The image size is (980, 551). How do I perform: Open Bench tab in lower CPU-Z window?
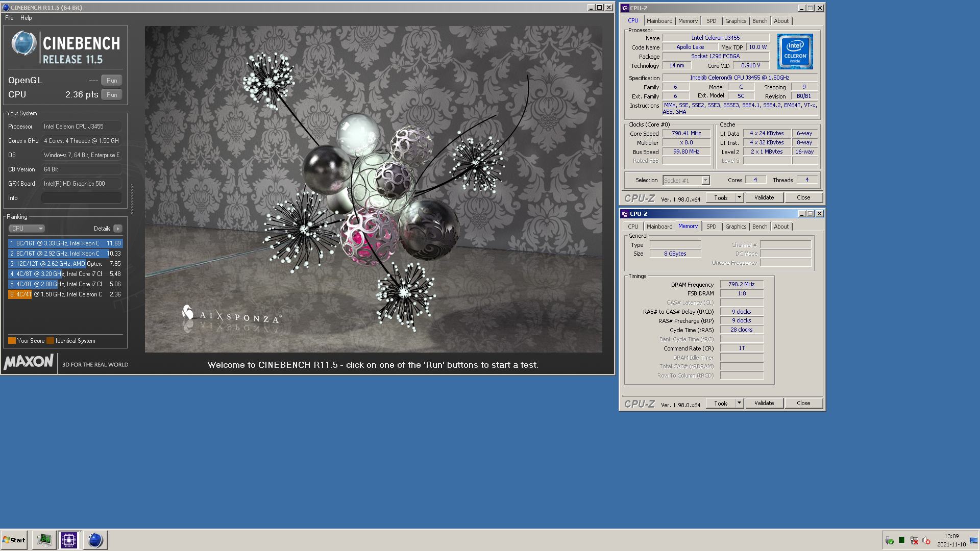[759, 227]
